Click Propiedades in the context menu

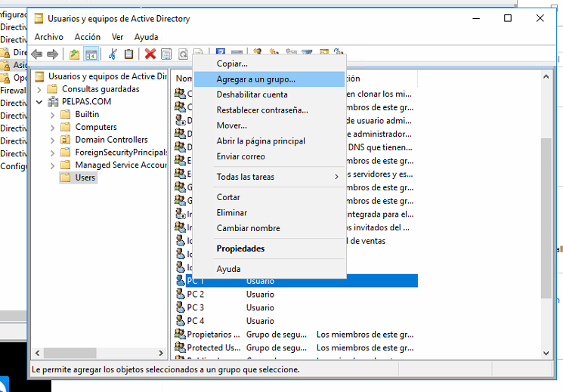click(x=240, y=248)
